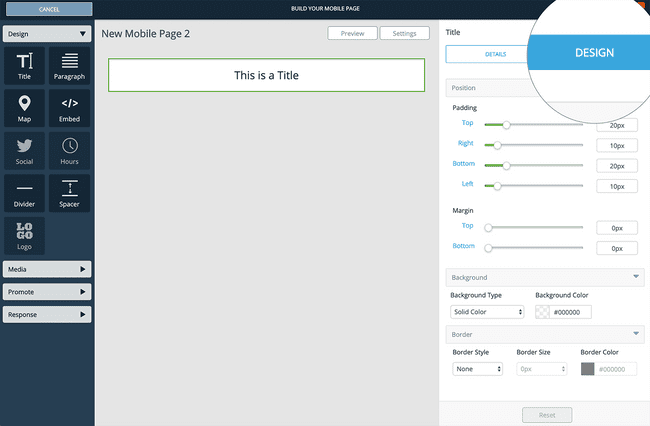
Task: Select the Title element tool
Action: (x=24, y=66)
